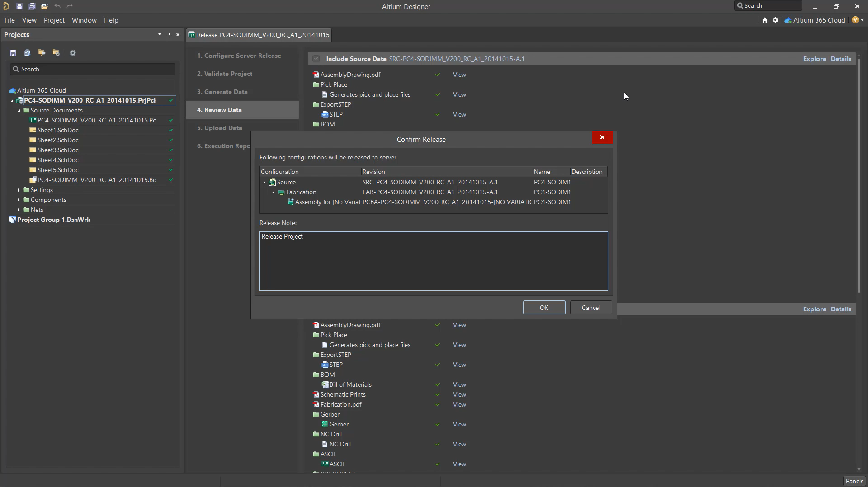Click View link for AssemblyDrawing.pdf at top
The width and height of the screenshot is (868, 487).
coord(459,75)
